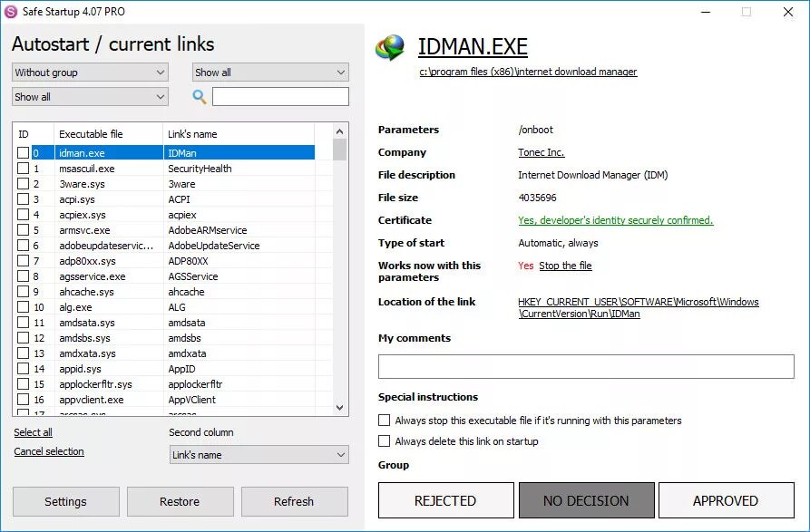Close the Safe Startup window
Screen dimensions: 810x532
point(788,12)
